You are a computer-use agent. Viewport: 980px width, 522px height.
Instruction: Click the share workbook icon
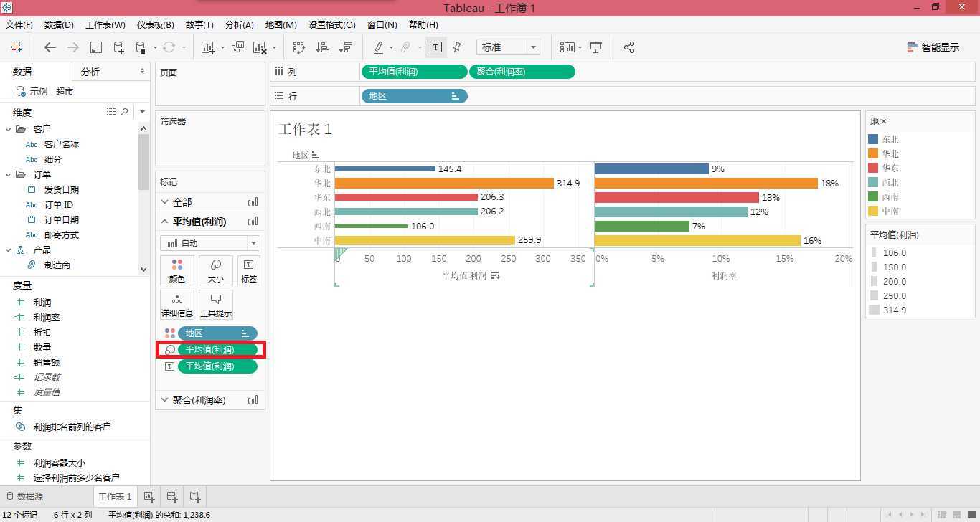tap(629, 47)
